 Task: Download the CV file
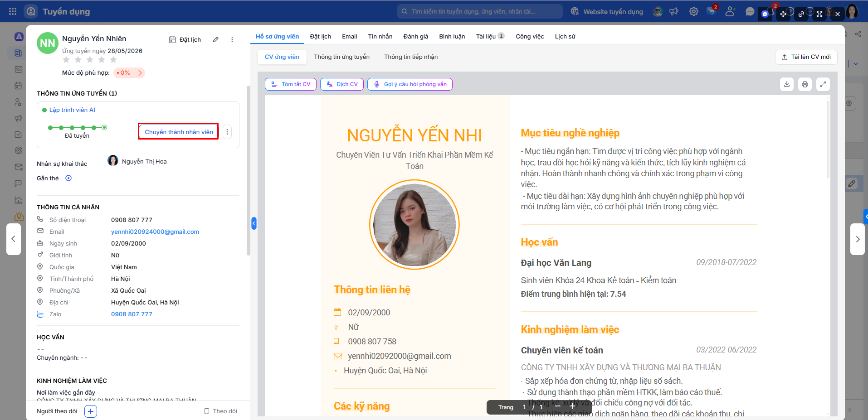coord(787,84)
